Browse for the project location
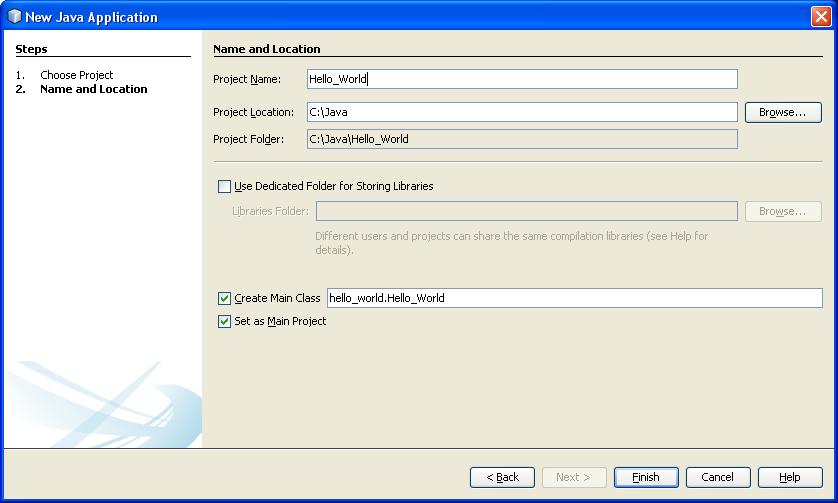 click(x=782, y=112)
